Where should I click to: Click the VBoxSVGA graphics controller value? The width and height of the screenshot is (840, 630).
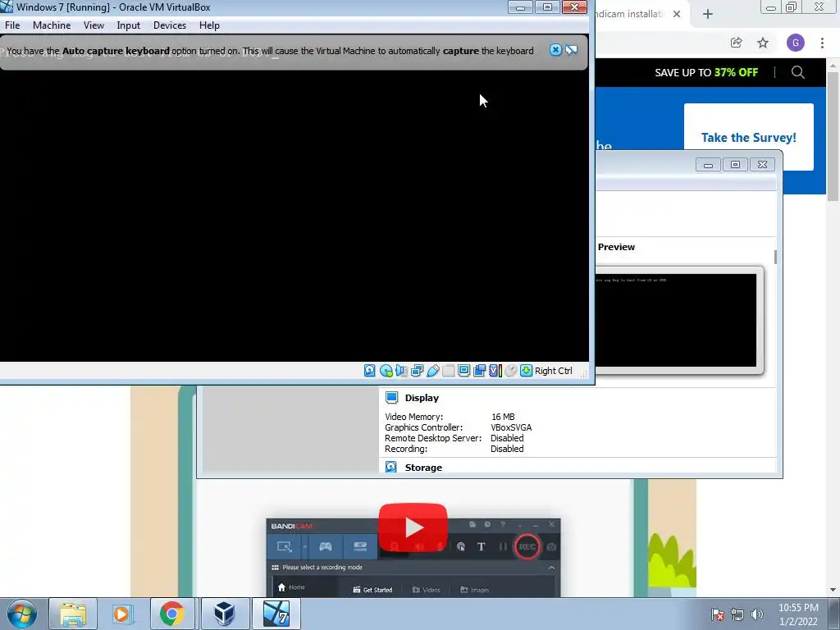click(511, 427)
